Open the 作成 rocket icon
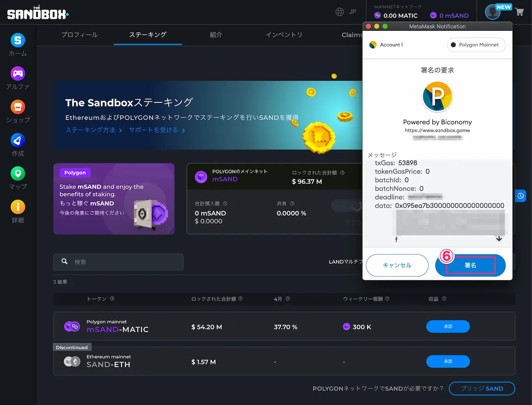 (x=17, y=141)
